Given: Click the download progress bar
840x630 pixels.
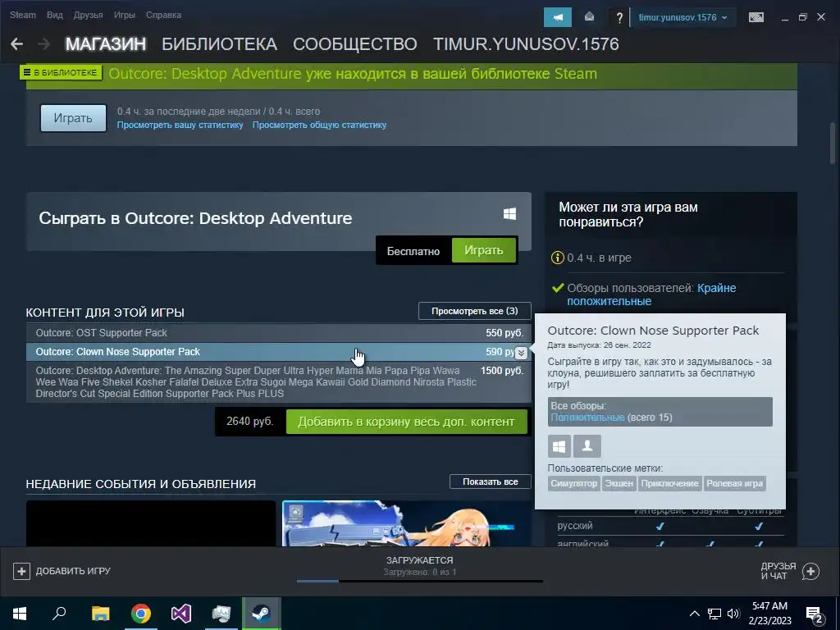Looking at the screenshot, I should tap(419, 581).
